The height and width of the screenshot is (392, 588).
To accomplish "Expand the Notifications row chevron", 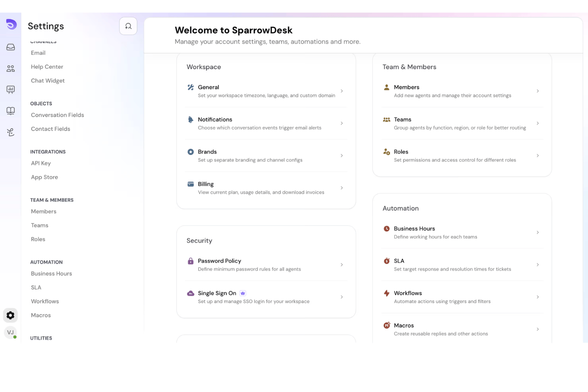I will coord(342,123).
